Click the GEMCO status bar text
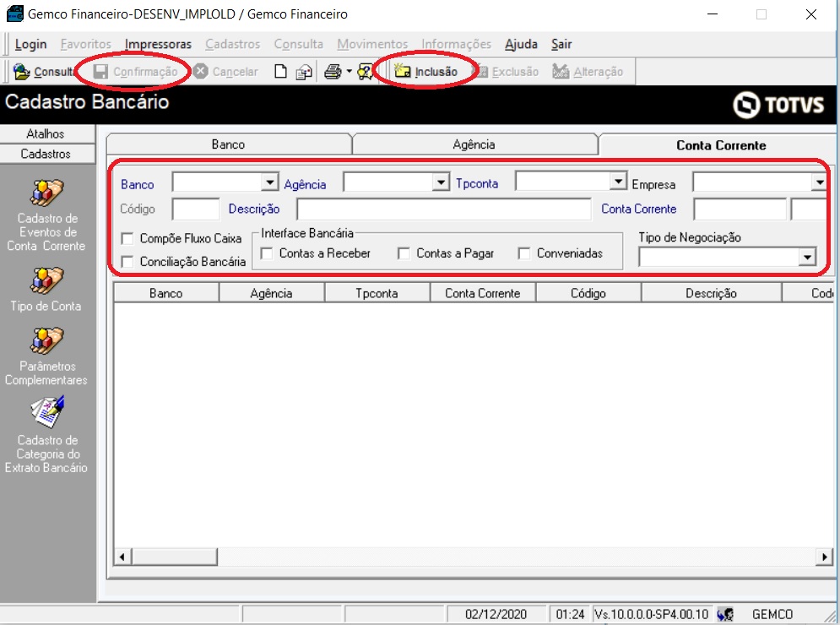840x625 pixels. point(772,614)
